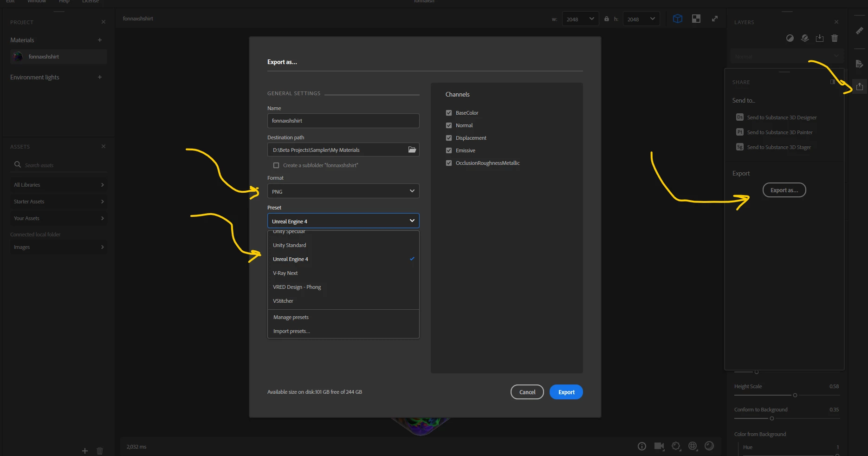This screenshot has height=456, width=868.
Task: Enable Create a subfolder checkbox
Action: pos(276,165)
